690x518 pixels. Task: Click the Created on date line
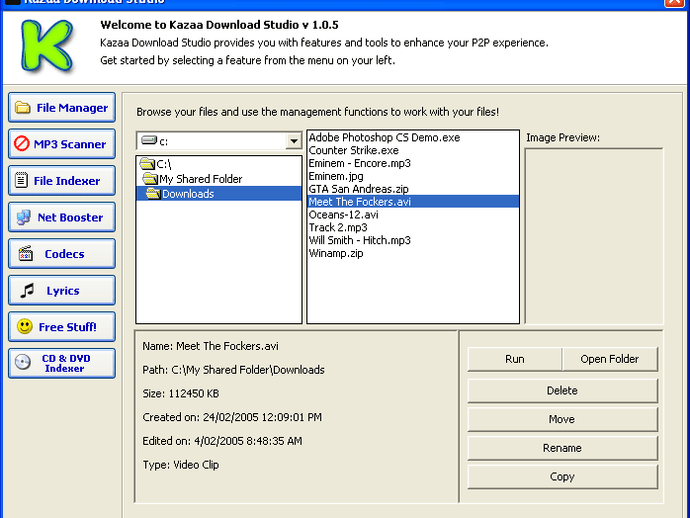pos(232,417)
